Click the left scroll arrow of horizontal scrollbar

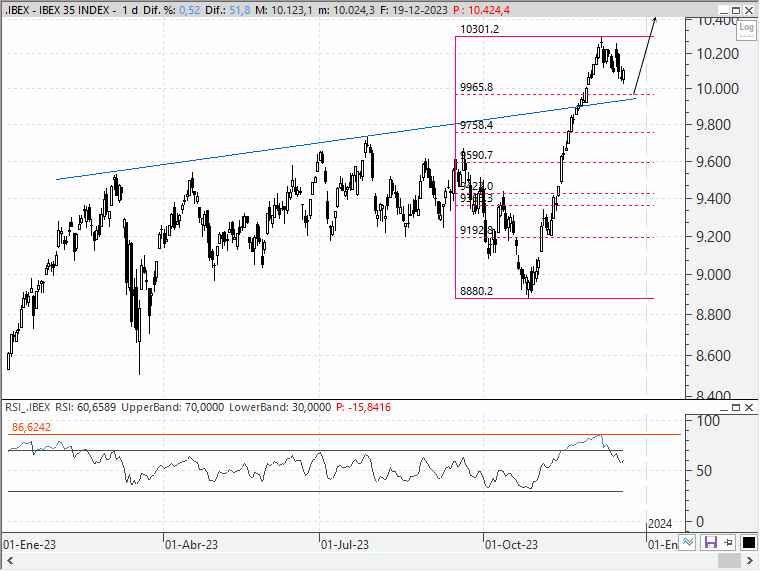[10, 561]
